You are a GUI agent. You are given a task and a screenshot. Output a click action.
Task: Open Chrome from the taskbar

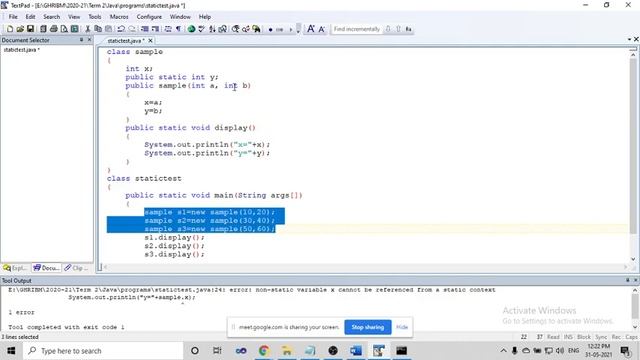(x=264, y=351)
